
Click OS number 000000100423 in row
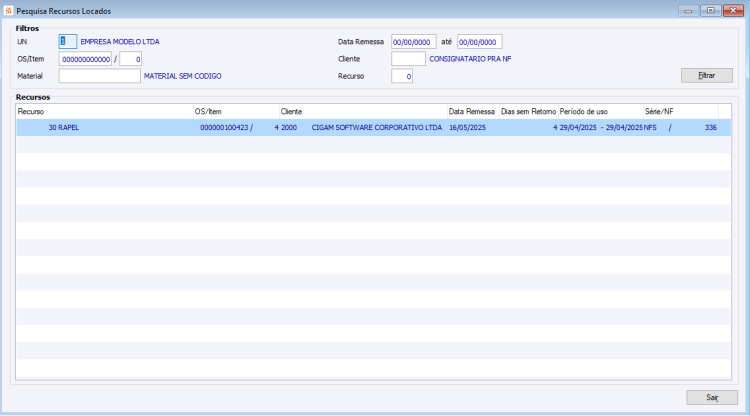point(224,128)
